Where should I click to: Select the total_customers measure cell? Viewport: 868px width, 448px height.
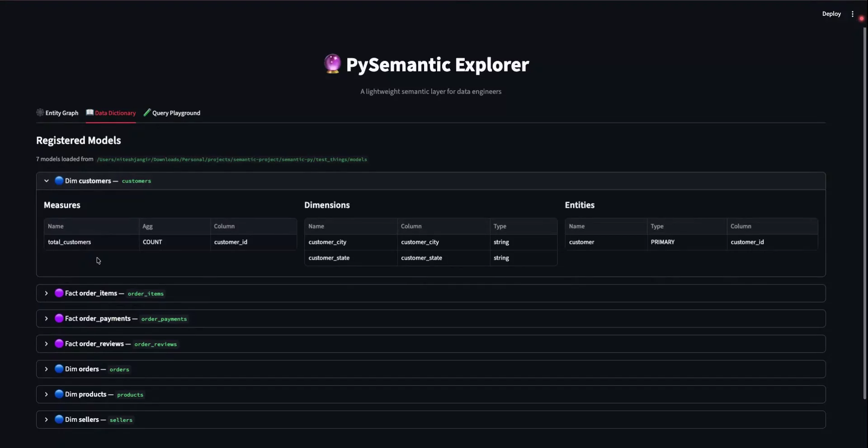click(x=91, y=242)
